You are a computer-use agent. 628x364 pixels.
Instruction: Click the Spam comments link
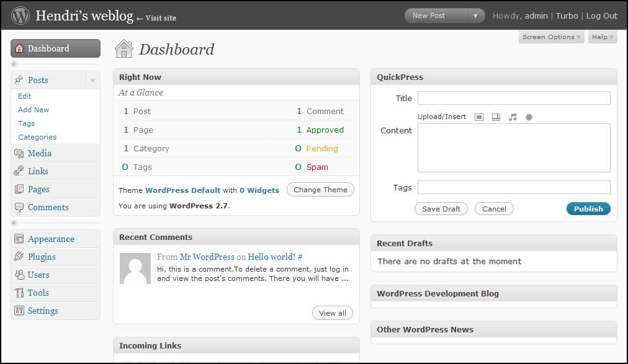coord(317,167)
